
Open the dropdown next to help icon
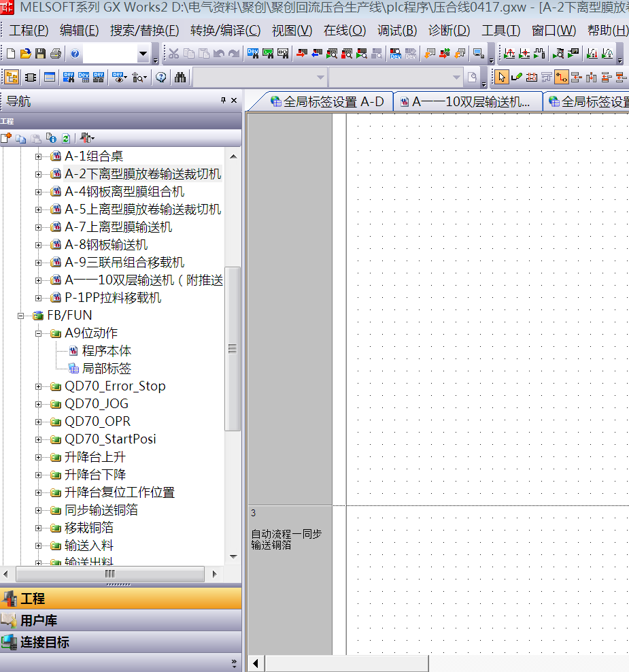click(143, 54)
